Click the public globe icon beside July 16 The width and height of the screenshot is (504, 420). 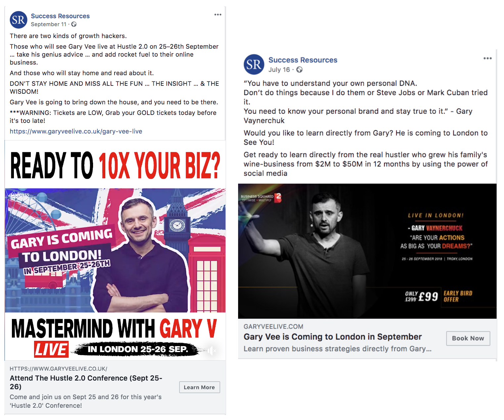pos(299,70)
